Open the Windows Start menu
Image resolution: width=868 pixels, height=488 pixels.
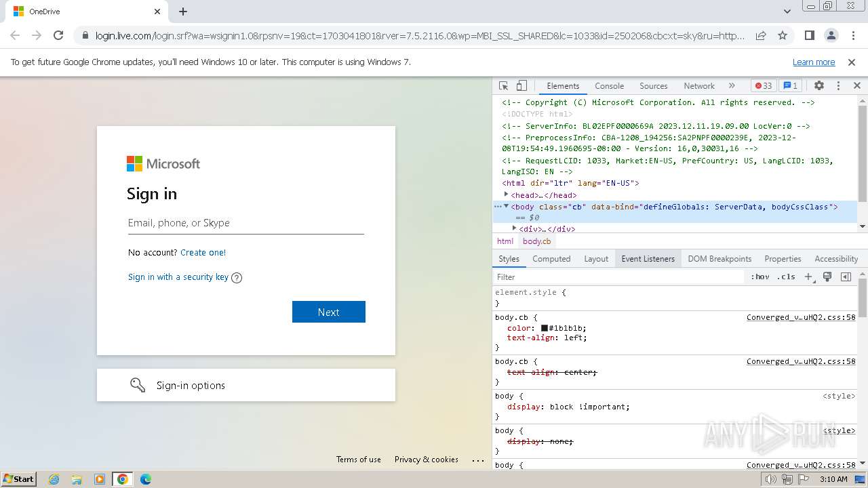pyautogui.click(x=18, y=479)
